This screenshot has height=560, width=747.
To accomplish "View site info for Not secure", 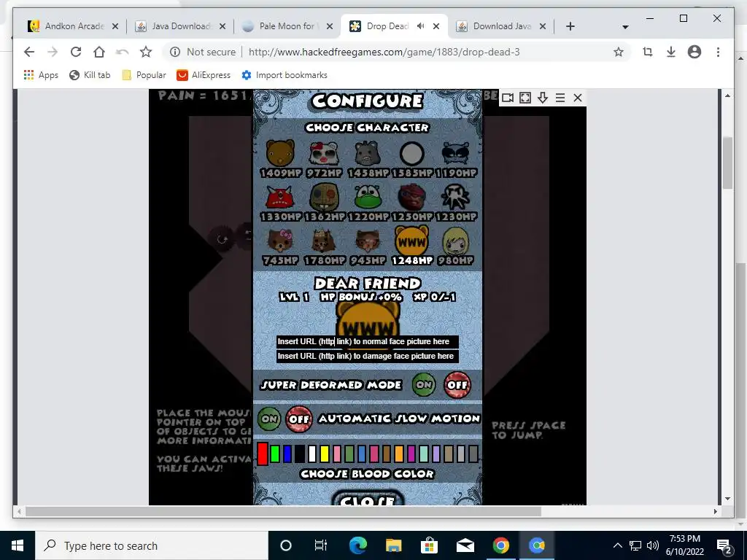I will click(203, 52).
